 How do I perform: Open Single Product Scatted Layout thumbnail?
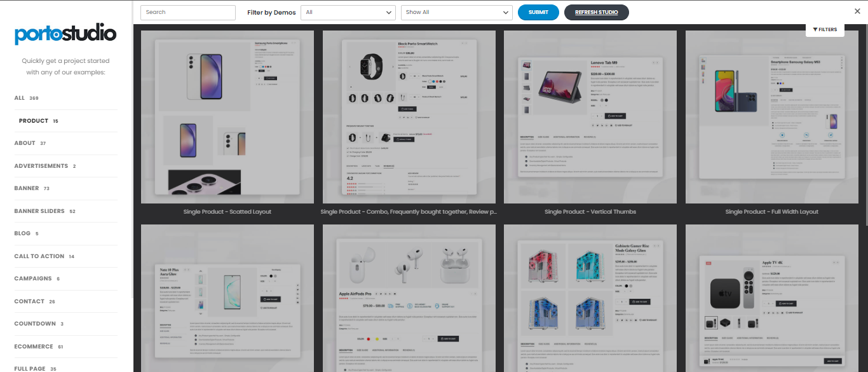(227, 117)
